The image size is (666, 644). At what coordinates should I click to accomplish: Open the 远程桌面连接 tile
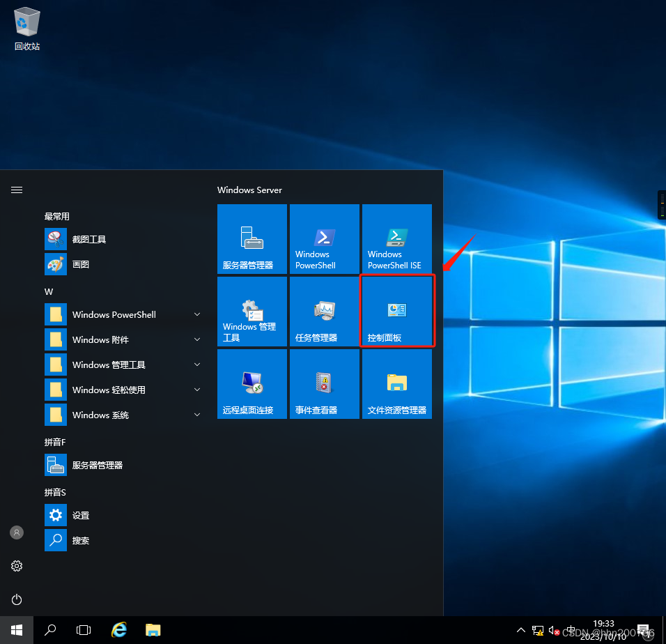click(252, 384)
